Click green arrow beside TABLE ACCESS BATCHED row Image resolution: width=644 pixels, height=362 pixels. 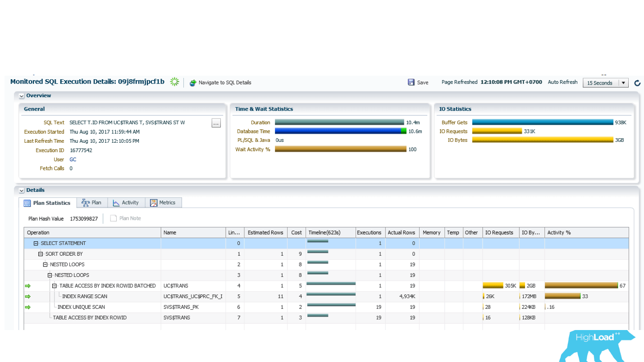pyautogui.click(x=28, y=286)
